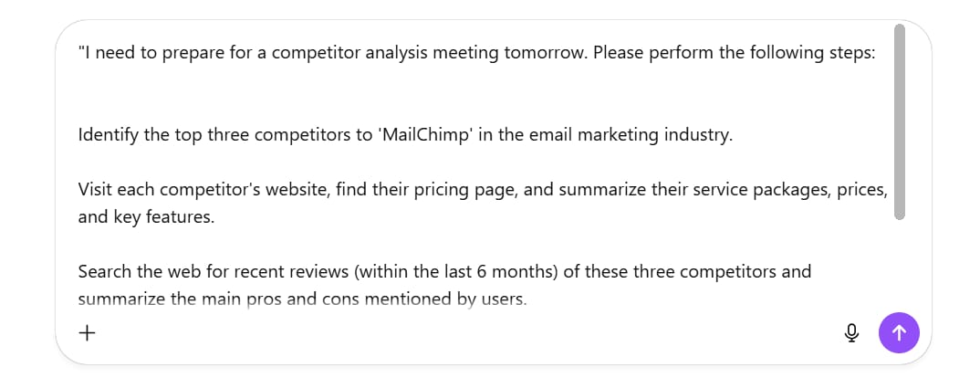Place cursor at 'Visit each competitor's website' start
This screenshot has height=378, width=980.
[82, 189]
